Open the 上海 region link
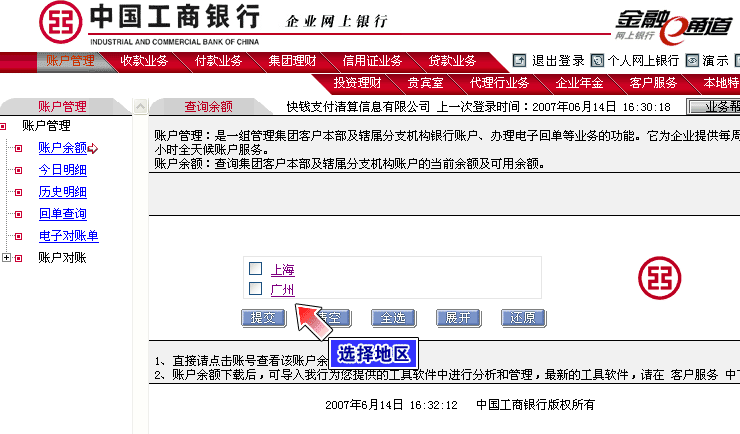The width and height of the screenshot is (740, 434). [283, 270]
